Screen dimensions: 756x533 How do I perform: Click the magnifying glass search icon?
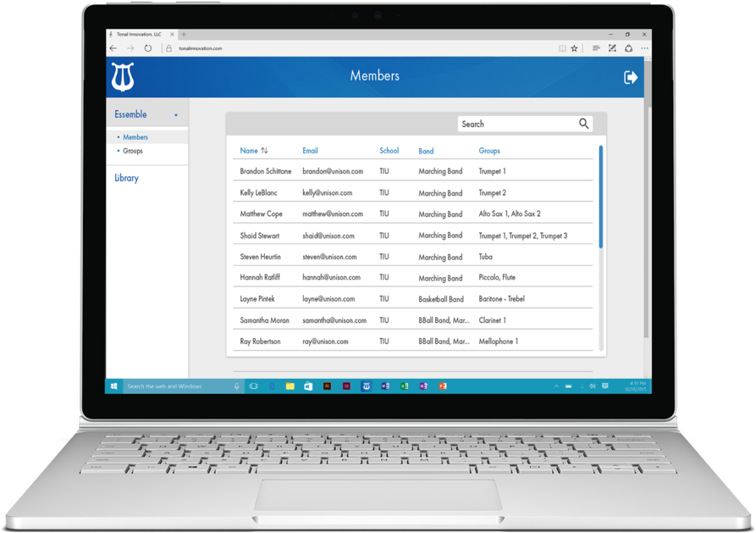[x=583, y=124]
